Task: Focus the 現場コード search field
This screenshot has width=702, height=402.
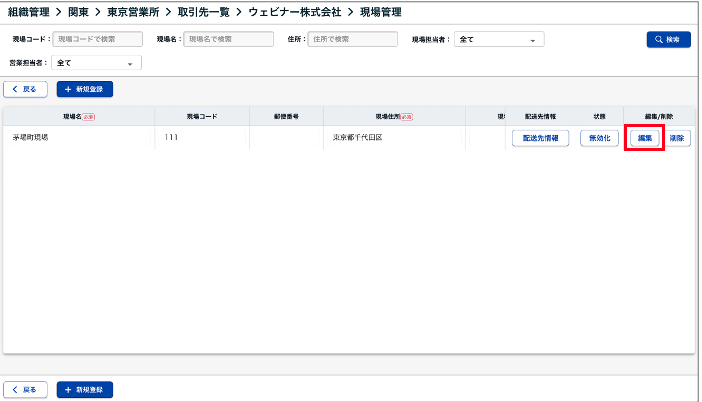Action: pos(98,40)
